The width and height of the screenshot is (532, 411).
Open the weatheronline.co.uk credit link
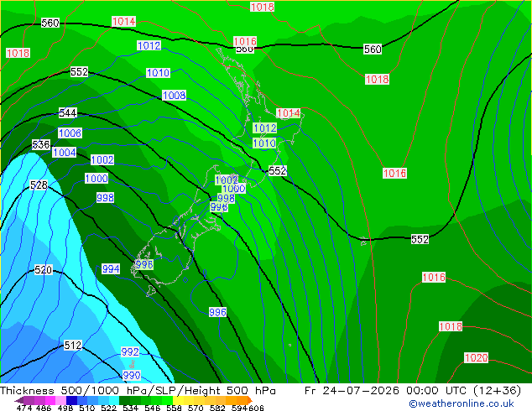462,403
